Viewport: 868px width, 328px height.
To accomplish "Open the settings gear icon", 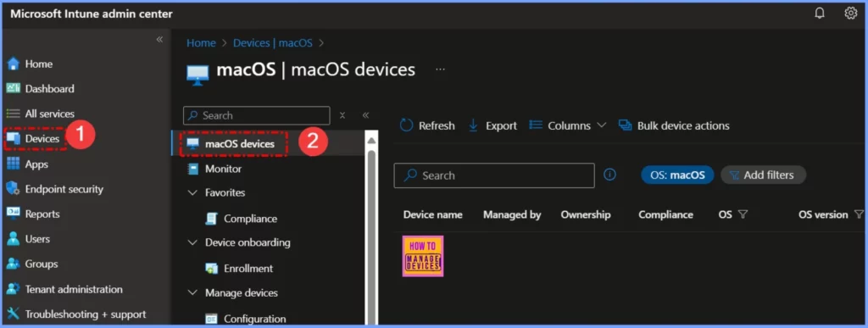I will click(850, 14).
